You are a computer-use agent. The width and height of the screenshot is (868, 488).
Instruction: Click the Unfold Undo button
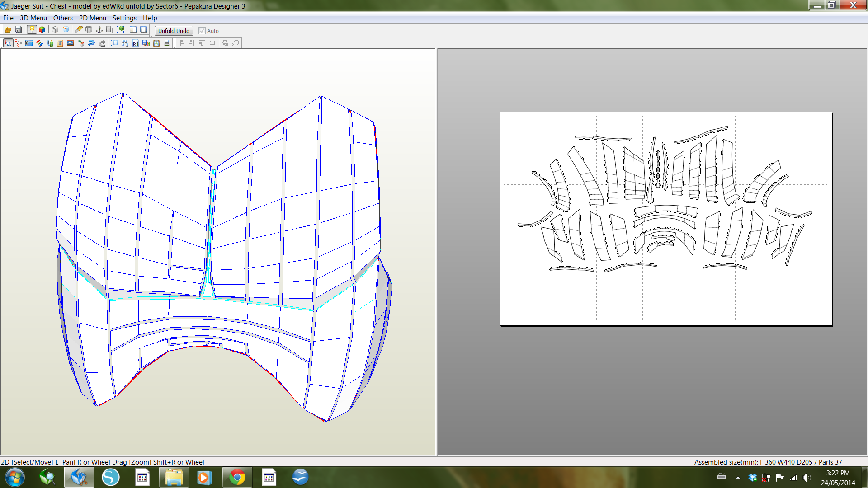[x=174, y=31]
